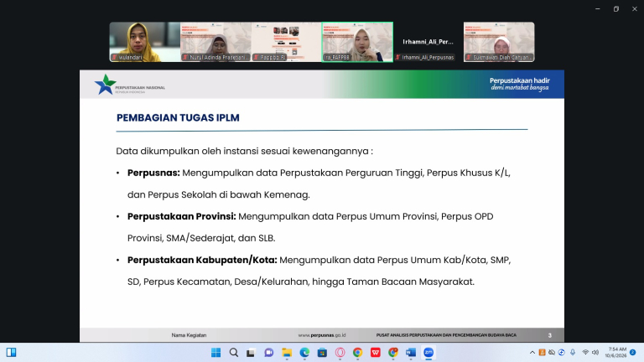This screenshot has width=644, height=362.
Task: Open taskbar Search
Action: 234,353
